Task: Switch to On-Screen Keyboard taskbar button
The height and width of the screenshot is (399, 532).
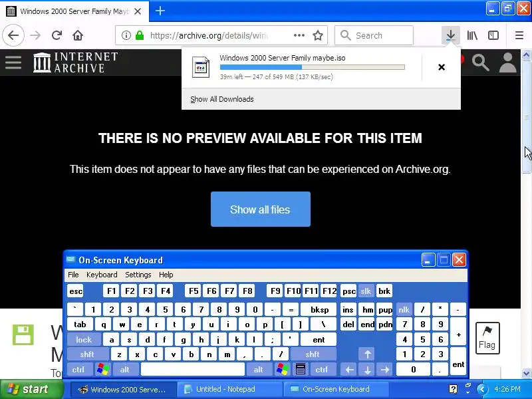Action: [x=335, y=389]
